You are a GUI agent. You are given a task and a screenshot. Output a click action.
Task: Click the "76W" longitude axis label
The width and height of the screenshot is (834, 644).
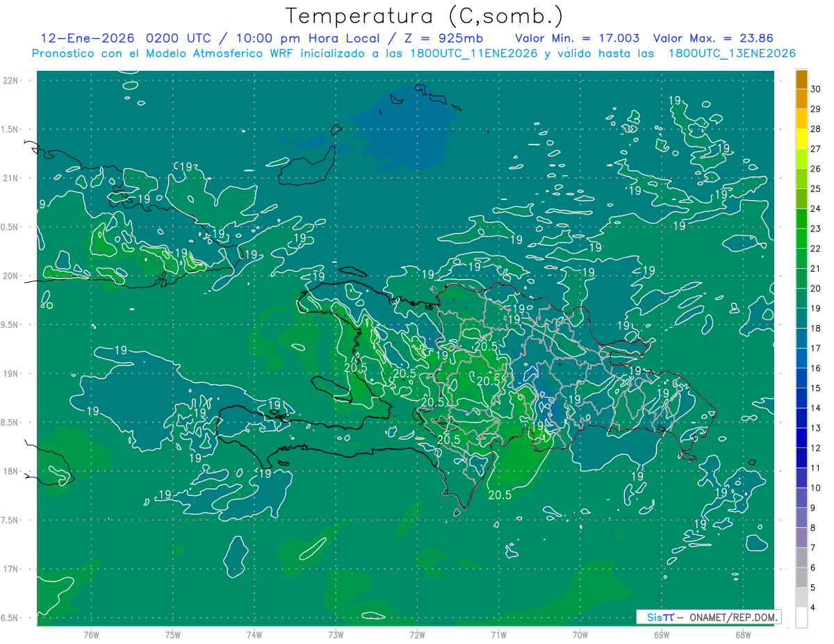tap(91, 635)
